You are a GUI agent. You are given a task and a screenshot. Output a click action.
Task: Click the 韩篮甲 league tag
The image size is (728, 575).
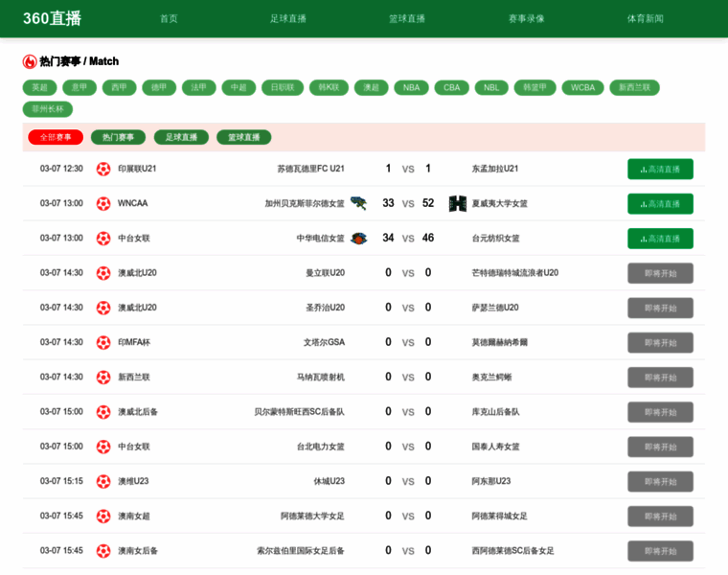click(535, 88)
